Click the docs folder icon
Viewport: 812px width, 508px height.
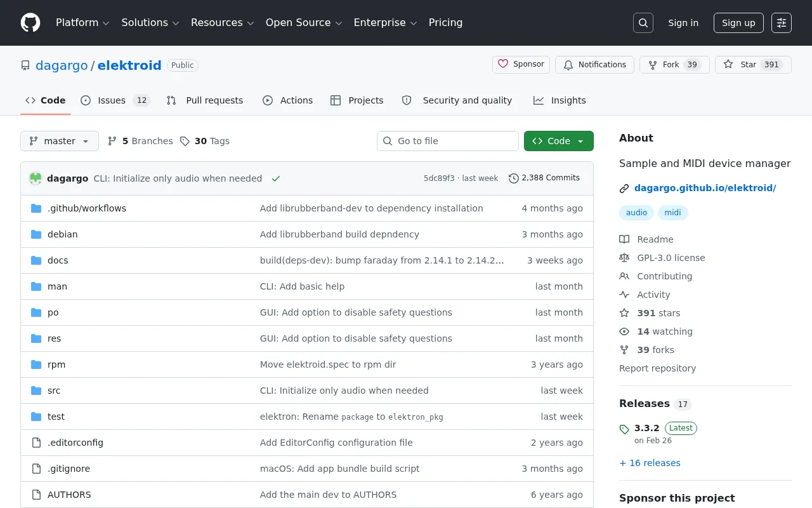[x=36, y=260]
